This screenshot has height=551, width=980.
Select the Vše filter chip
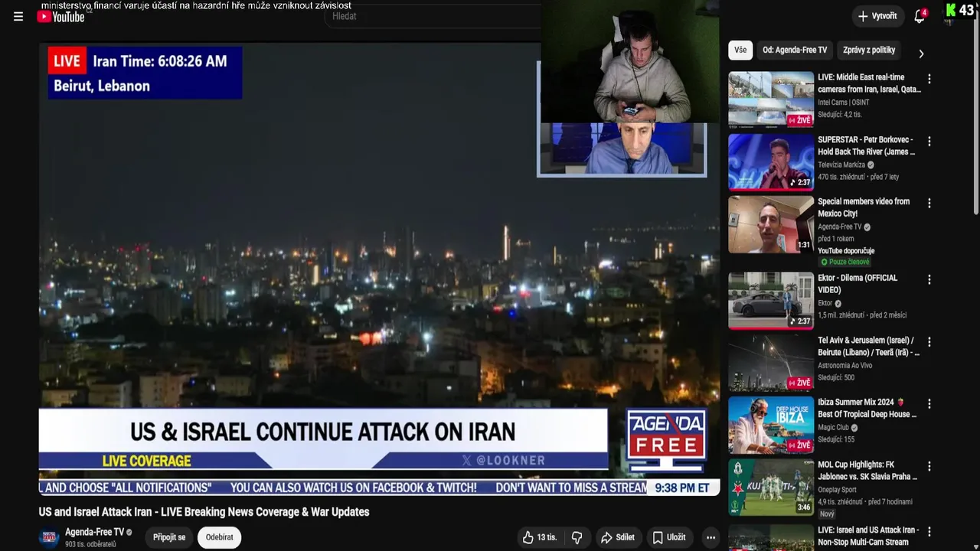[740, 51]
